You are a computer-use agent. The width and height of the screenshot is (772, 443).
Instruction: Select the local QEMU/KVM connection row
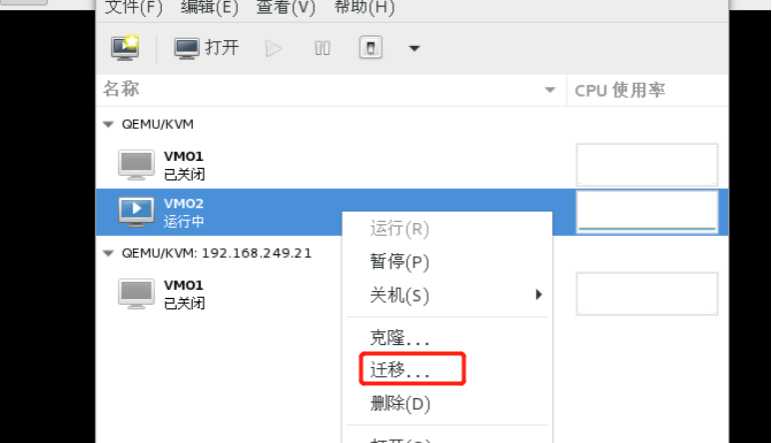(412, 124)
